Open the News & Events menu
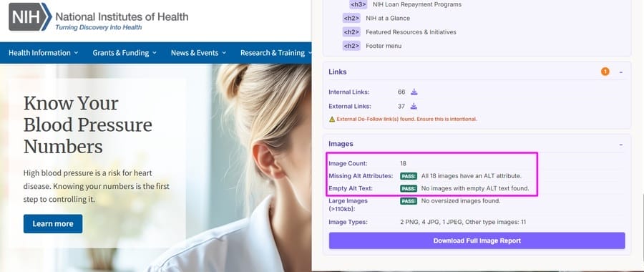The image size is (644, 272). pos(198,52)
